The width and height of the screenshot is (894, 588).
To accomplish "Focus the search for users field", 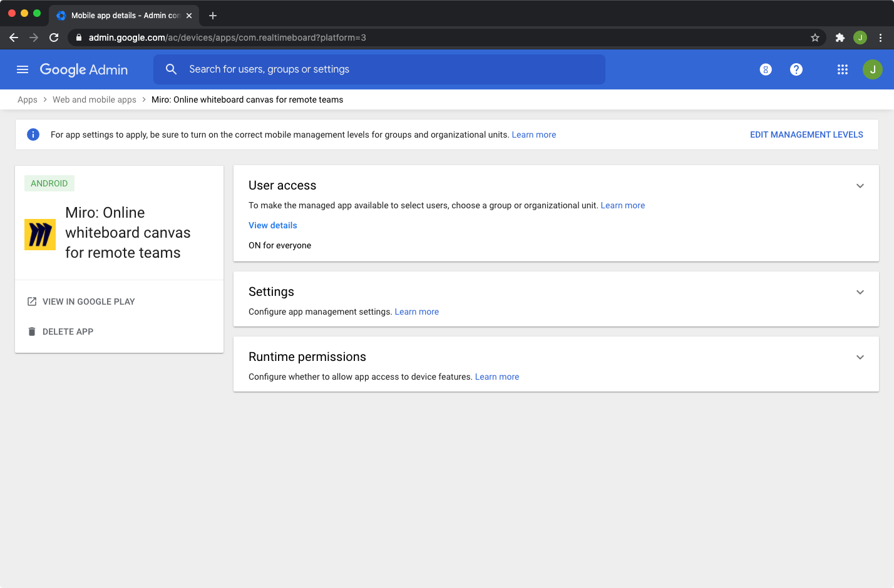I will click(x=379, y=69).
